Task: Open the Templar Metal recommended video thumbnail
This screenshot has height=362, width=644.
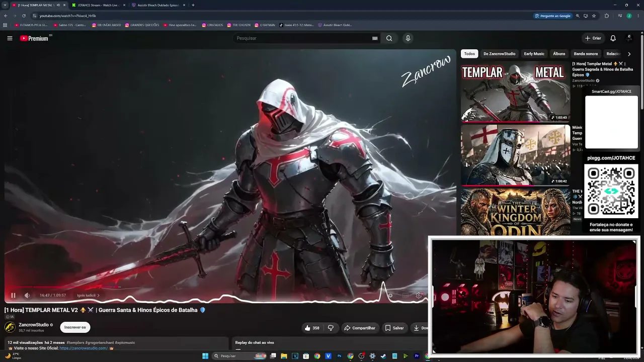Action: pyautogui.click(x=515, y=92)
